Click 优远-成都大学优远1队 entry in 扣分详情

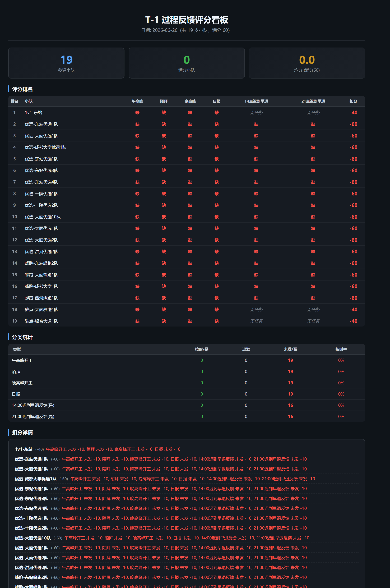pyautogui.click(x=187, y=479)
